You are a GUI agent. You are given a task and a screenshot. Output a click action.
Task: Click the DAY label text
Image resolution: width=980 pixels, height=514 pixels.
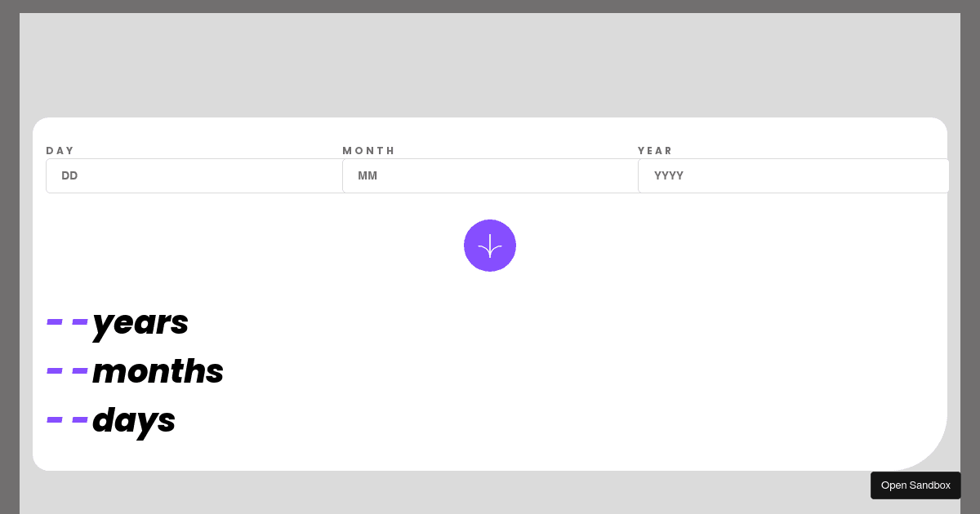[x=60, y=151]
